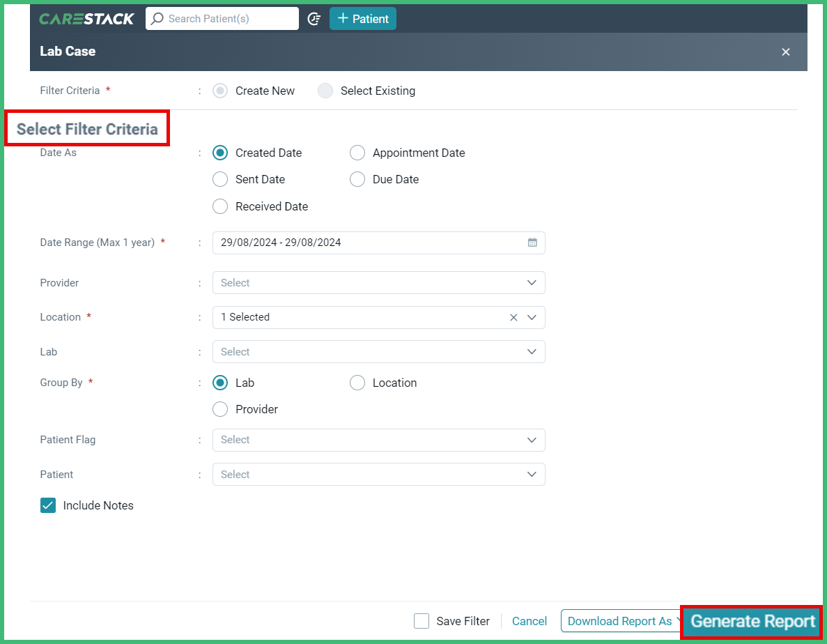Click the CareStack logo
This screenshot has height=644, width=827.
86,19
